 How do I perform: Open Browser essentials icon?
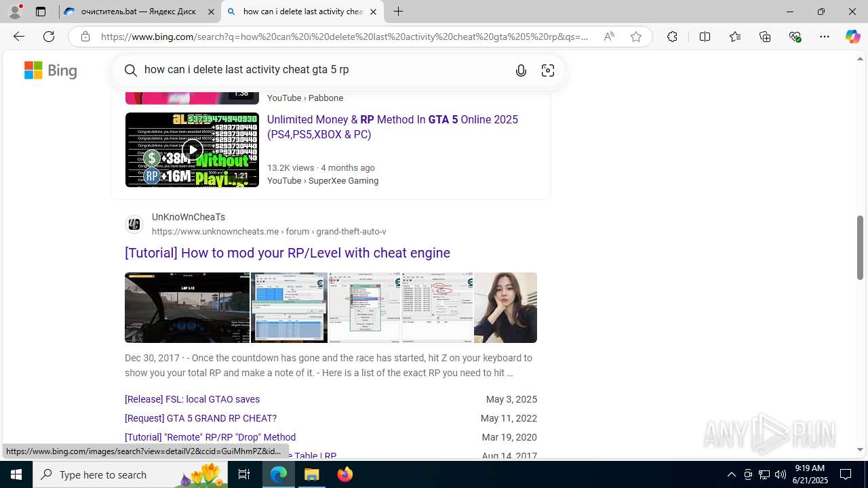coord(795,37)
